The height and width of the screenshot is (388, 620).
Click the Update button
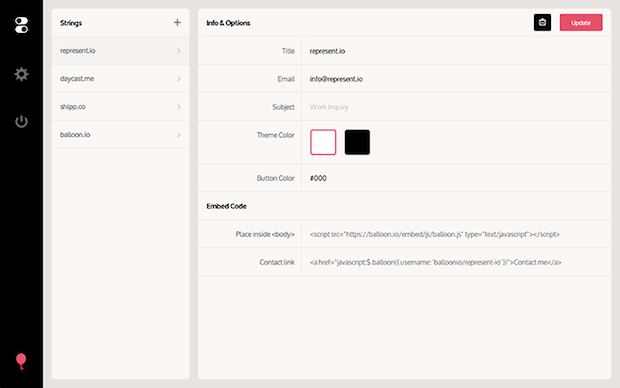coord(581,23)
